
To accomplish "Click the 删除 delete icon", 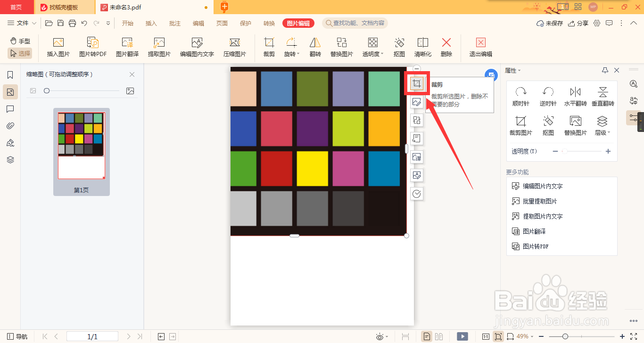I will point(446,48).
